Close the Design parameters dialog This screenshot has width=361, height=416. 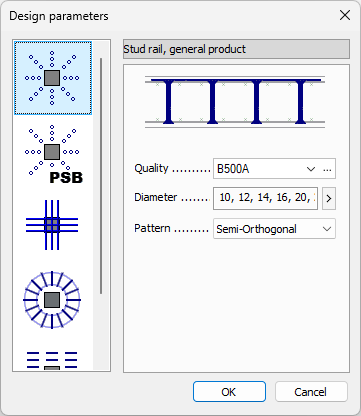[345, 15]
